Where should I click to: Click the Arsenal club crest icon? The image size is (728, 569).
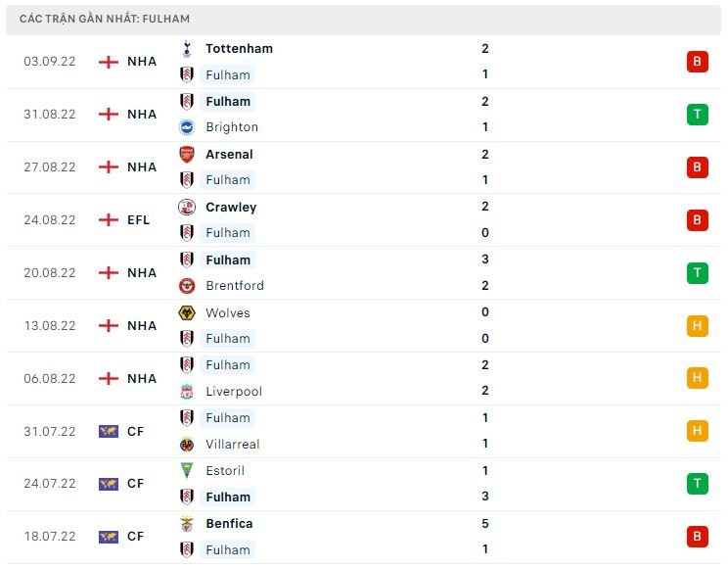tap(186, 154)
